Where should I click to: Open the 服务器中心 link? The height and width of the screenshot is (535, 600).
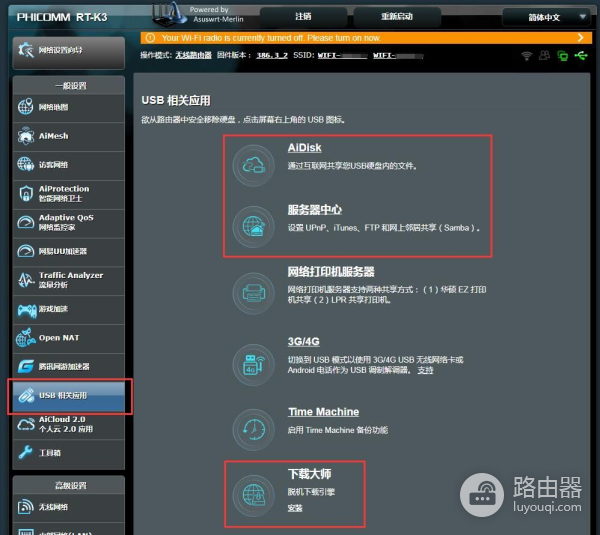[315, 210]
